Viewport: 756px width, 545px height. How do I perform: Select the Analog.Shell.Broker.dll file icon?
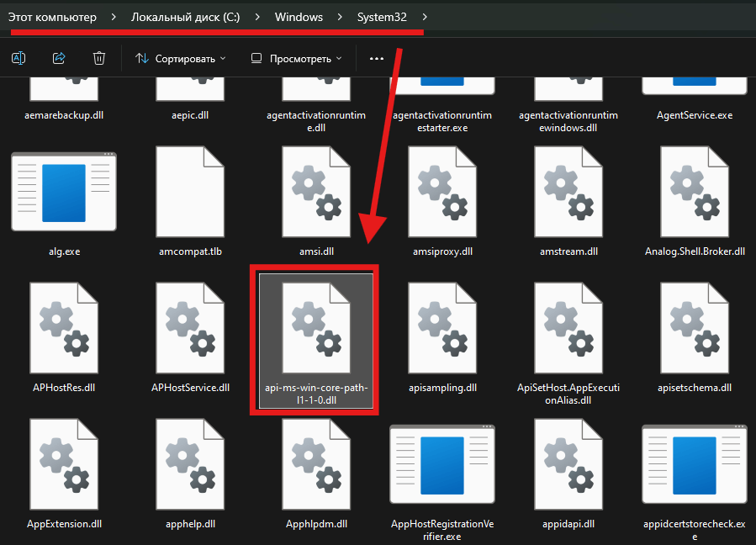(x=695, y=192)
